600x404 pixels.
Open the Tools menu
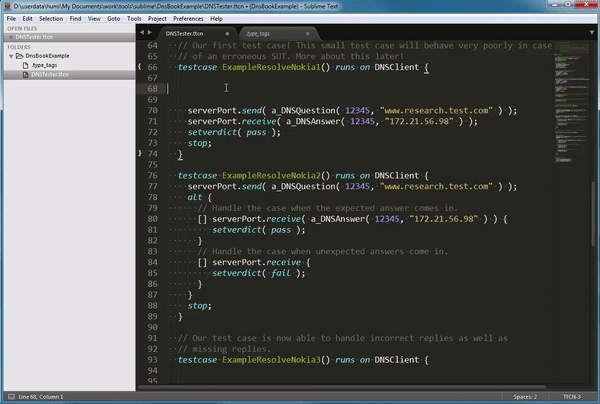pyautogui.click(x=134, y=18)
